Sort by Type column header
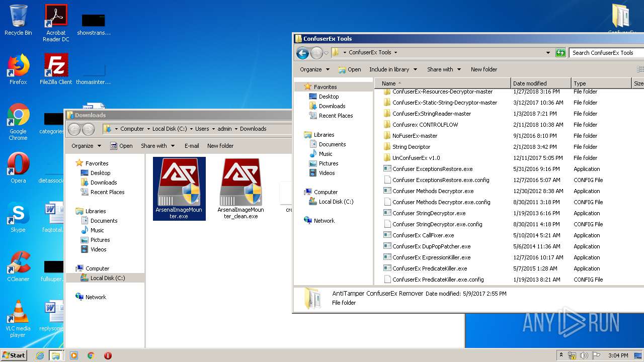644x362 pixels. pos(601,83)
